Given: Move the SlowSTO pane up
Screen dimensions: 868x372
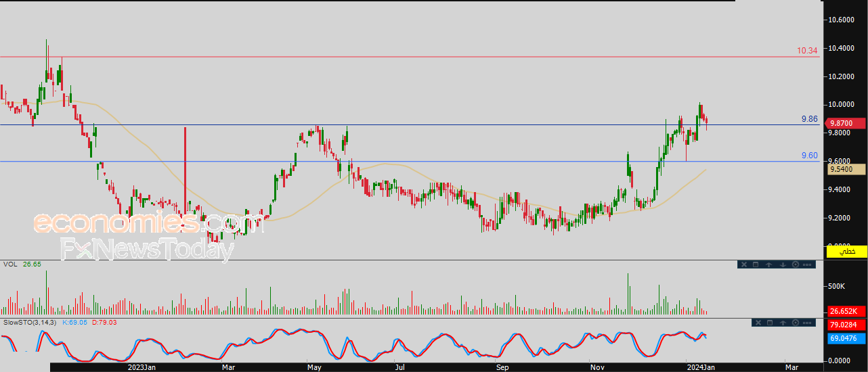Looking at the screenshot, I should [783, 323].
